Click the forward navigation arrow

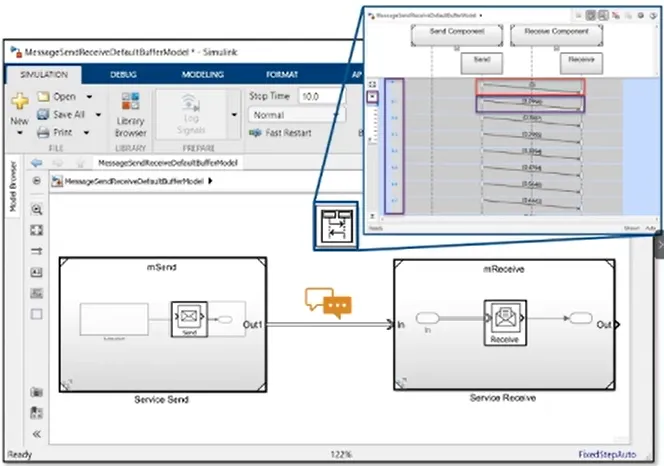(x=57, y=163)
